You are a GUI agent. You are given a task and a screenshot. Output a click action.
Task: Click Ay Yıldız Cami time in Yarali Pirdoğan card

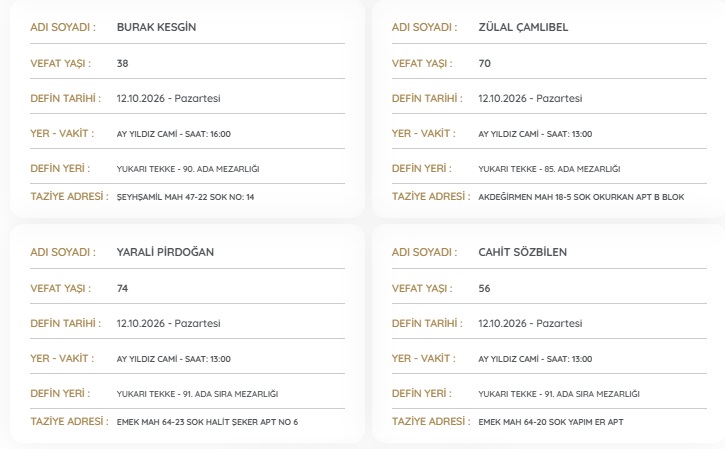173,359
